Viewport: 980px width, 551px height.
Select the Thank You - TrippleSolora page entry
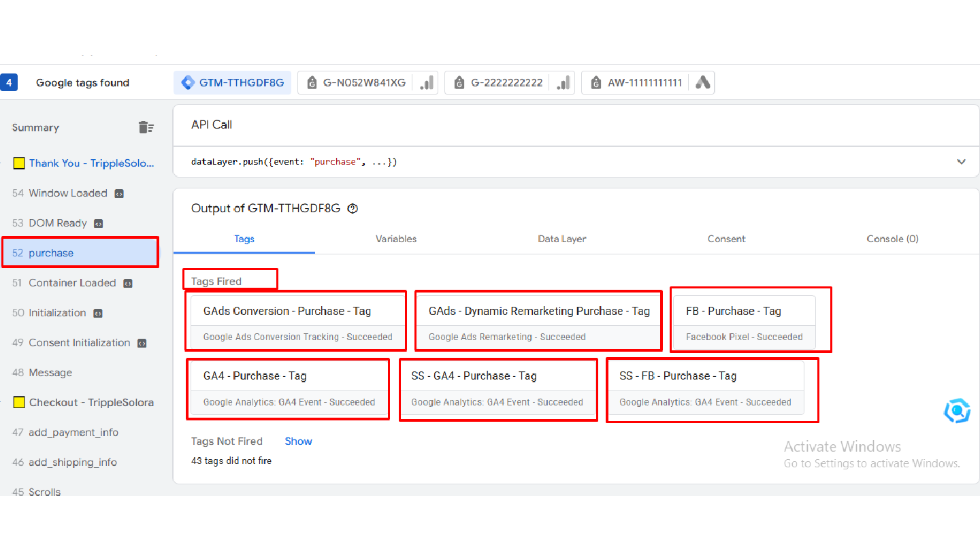[92, 163]
